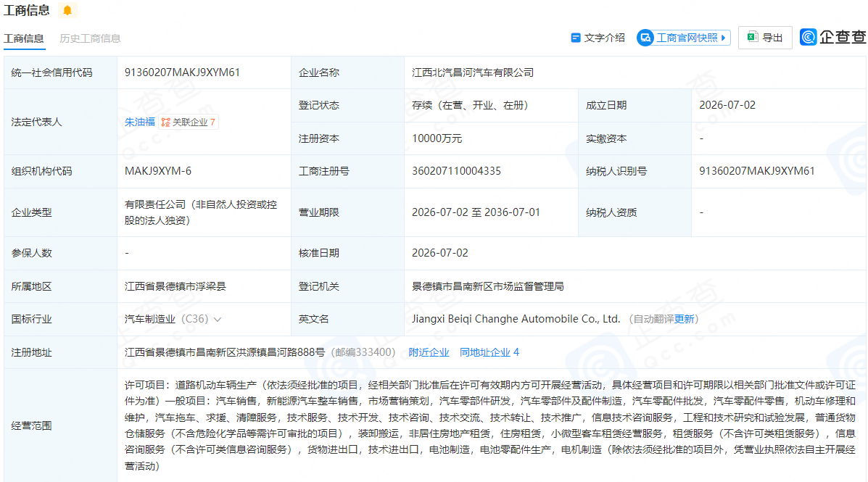Switch to 历史工商信息 tab
This screenshot has height=482, width=868.
pyautogui.click(x=90, y=38)
